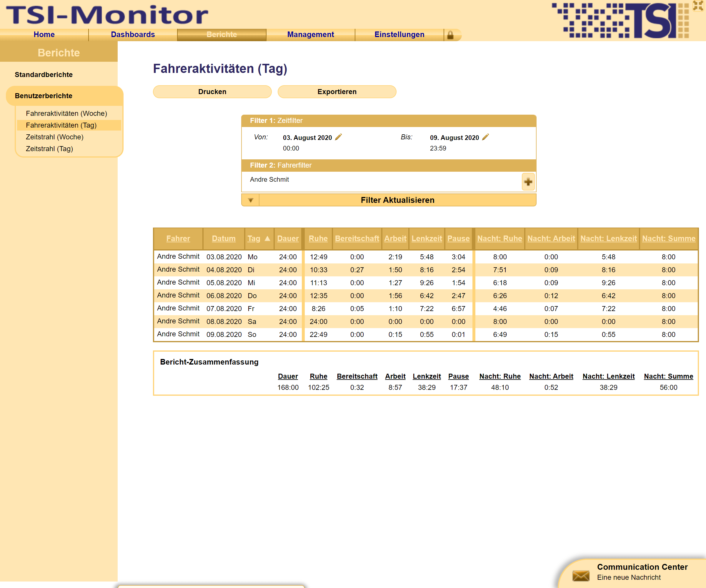This screenshot has height=588, width=706.
Task: Click the Tag sort ascending arrow
Action: tap(267, 238)
